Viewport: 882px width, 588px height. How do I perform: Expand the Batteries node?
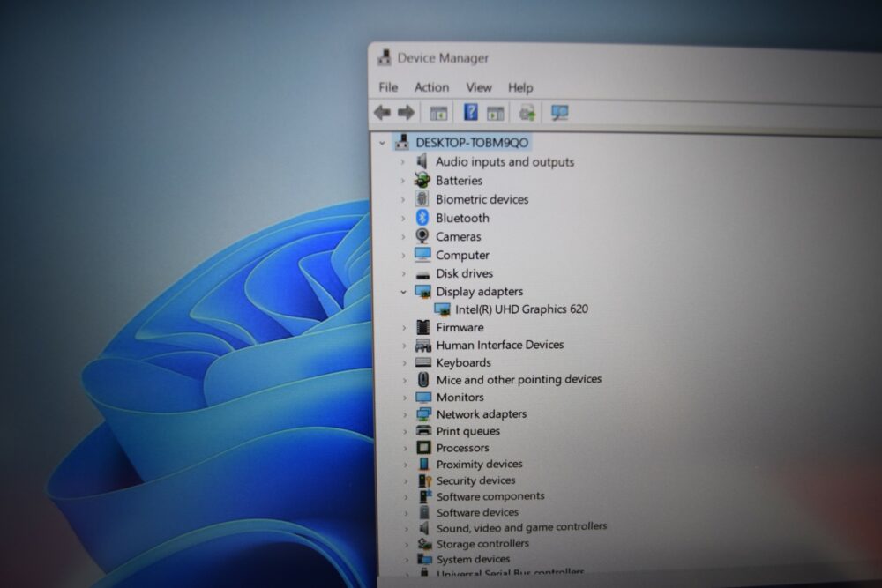tap(403, 181)
